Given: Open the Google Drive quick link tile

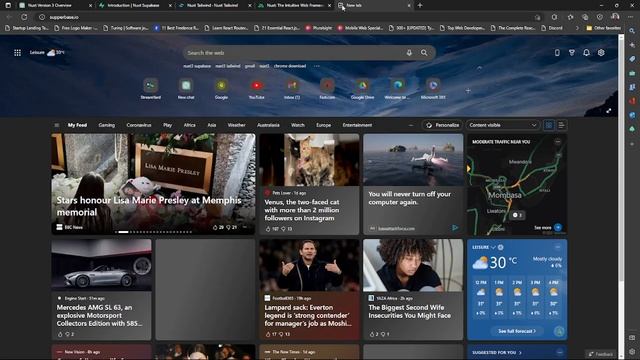Looking at the screenshot, I should (362, 88).
